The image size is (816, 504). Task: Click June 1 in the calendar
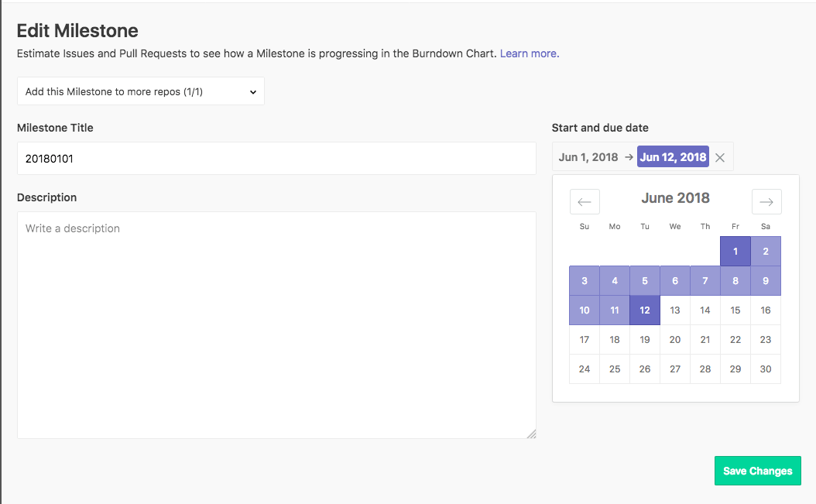click(x=735, y=251)
